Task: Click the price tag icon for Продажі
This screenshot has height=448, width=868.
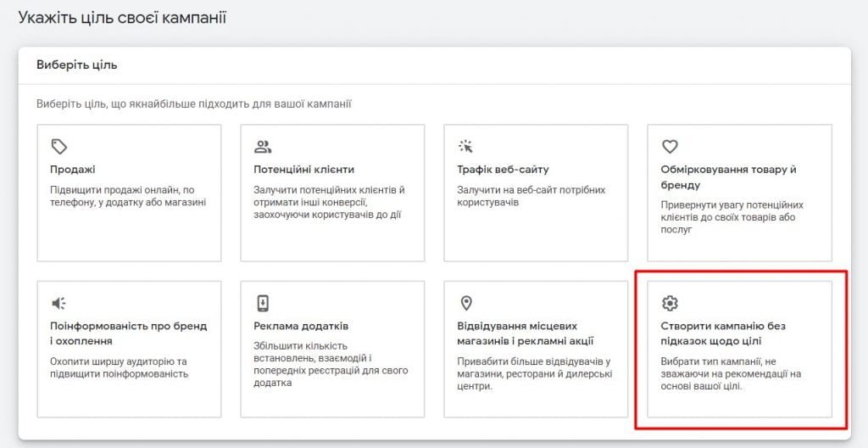Action: 59,147
